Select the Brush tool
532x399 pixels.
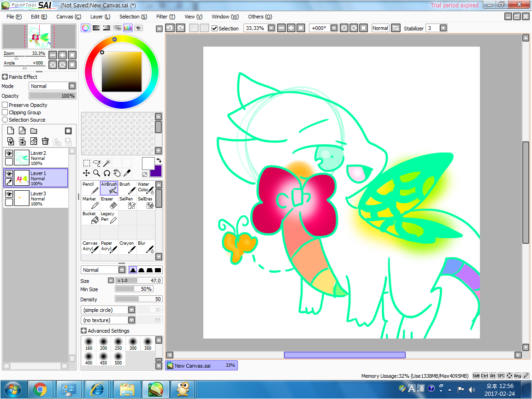127,188
